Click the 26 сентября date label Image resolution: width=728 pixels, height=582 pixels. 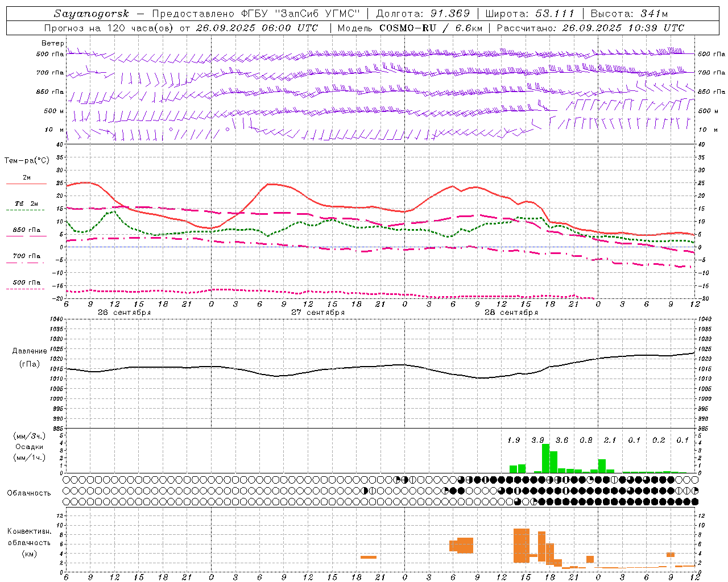(125, 312)
